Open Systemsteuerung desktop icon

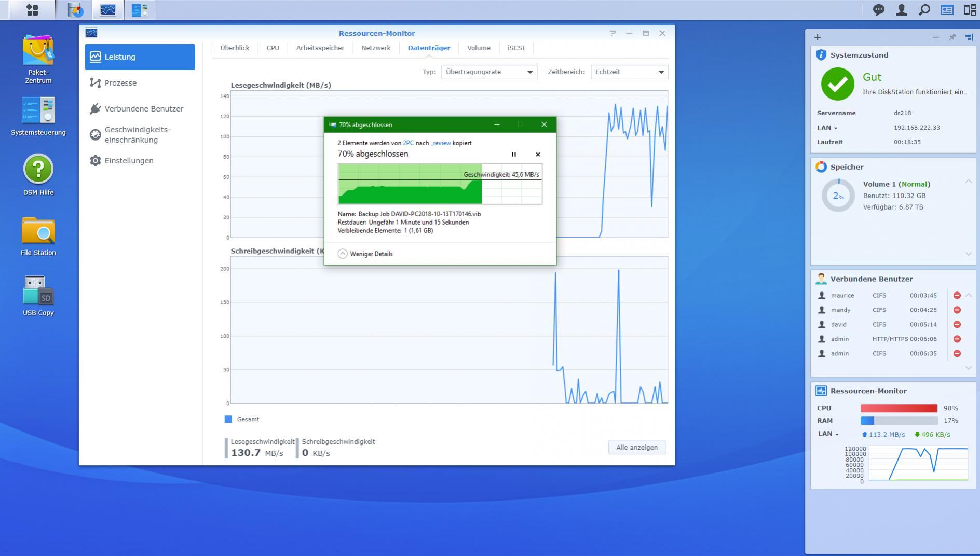[38, 116]
